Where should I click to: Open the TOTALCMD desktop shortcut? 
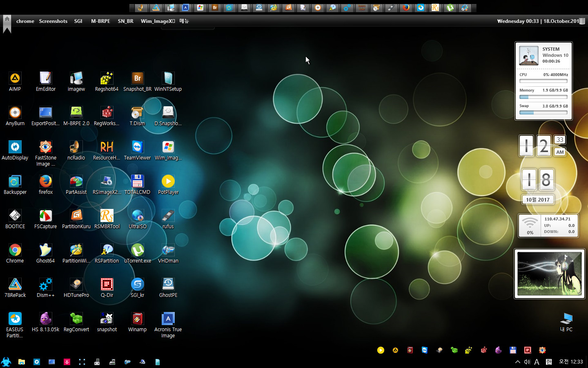click(x=138, y=185)
